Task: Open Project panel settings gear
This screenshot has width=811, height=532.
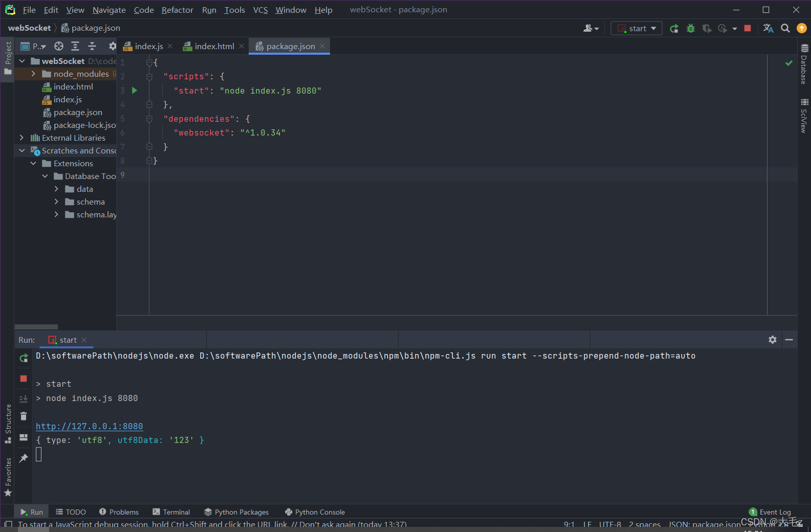Action: pyautogui.click(x=112, y=46)
